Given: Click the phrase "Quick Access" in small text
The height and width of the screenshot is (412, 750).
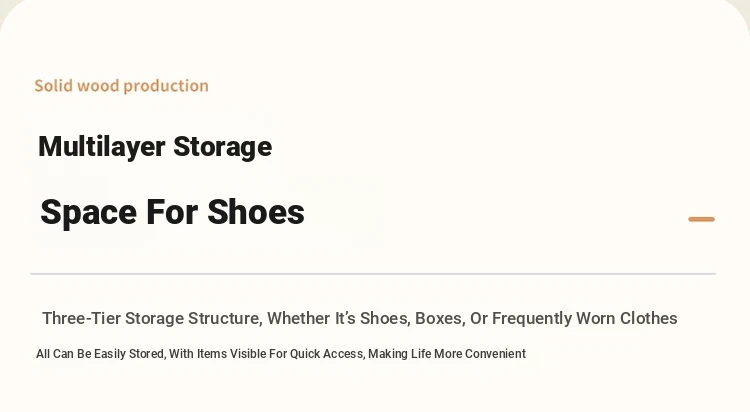Looking at the screenshot, I should 327,354.
